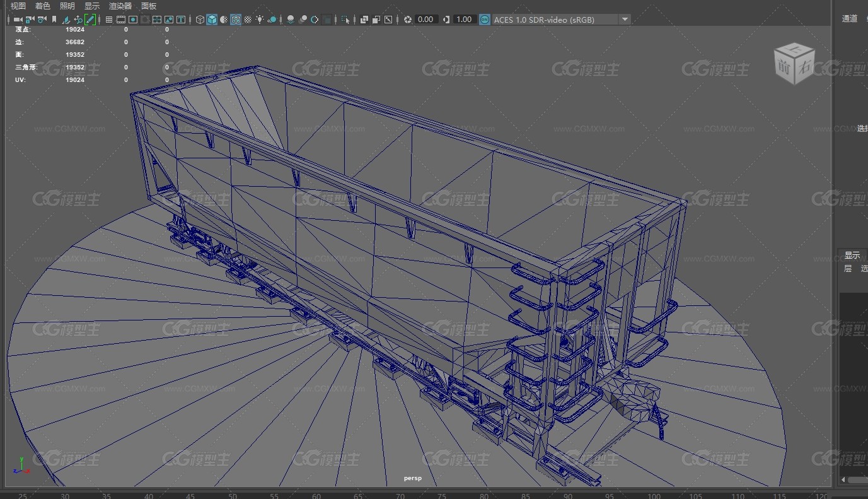Click the layer editor scroll left arrow
The image size is (868, 499).
pos(844,480)
